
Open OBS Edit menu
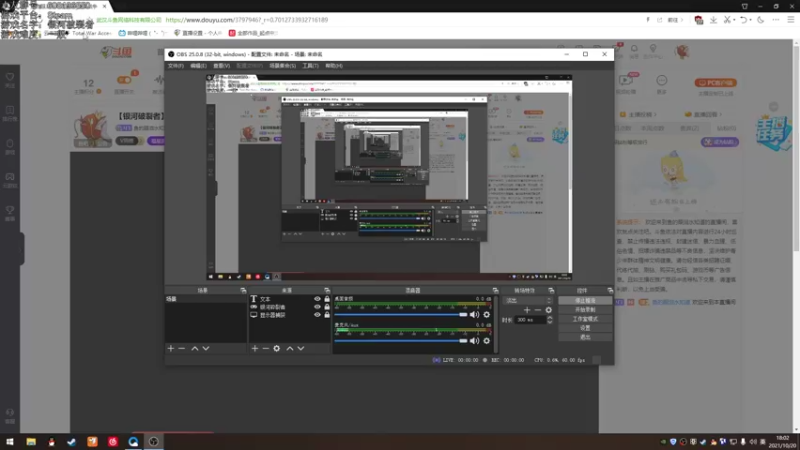point(198,66)
